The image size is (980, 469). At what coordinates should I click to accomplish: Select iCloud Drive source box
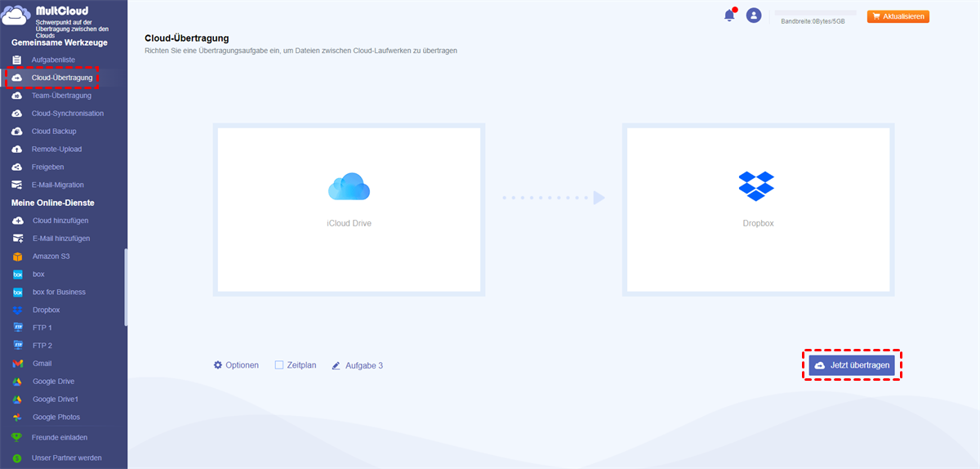pos(349,209)
